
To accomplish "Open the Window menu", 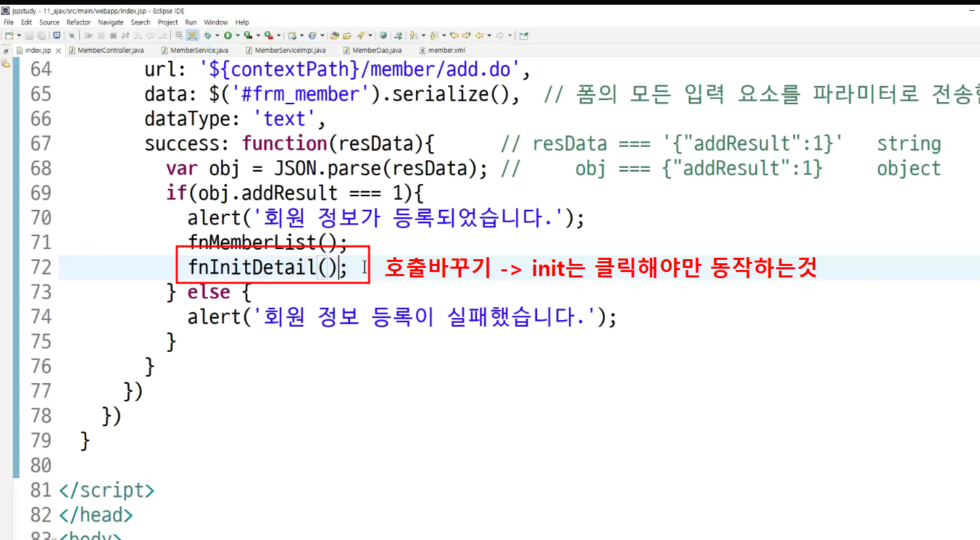I will [216, 22].
